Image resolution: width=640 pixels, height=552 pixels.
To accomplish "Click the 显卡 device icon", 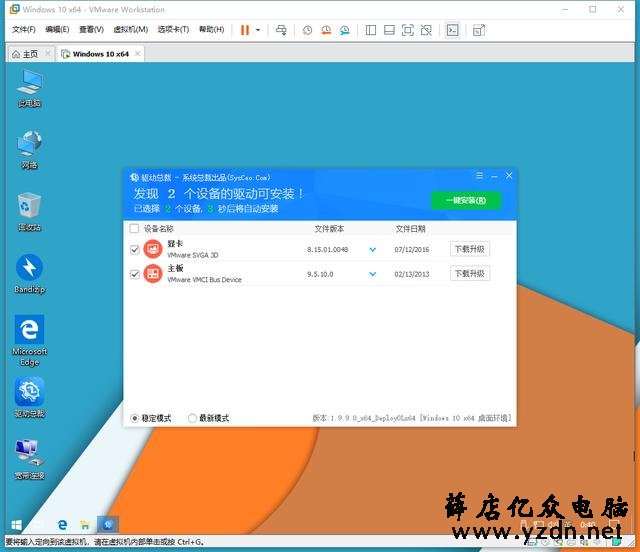I will (153, 249).
